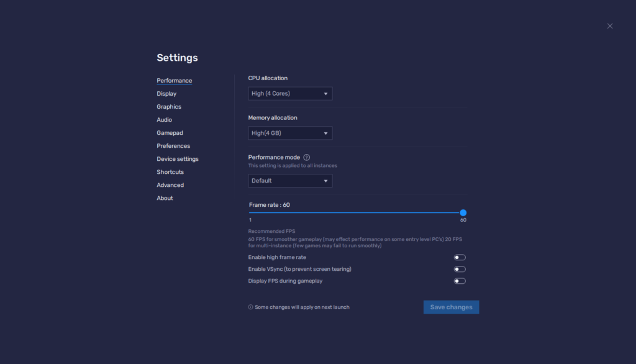The image size is (636, 364).
Task: Click the info icon beside next launch notice
Action: [250, 307]
